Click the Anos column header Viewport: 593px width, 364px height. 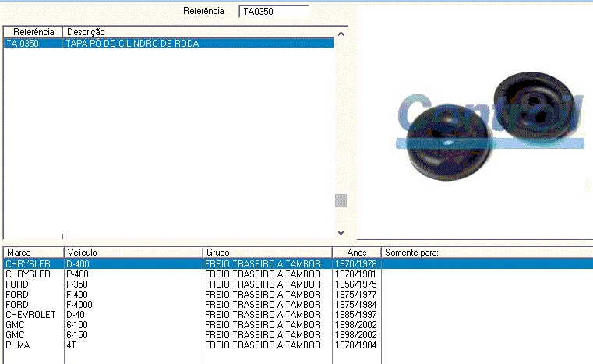tap(356, 253)
